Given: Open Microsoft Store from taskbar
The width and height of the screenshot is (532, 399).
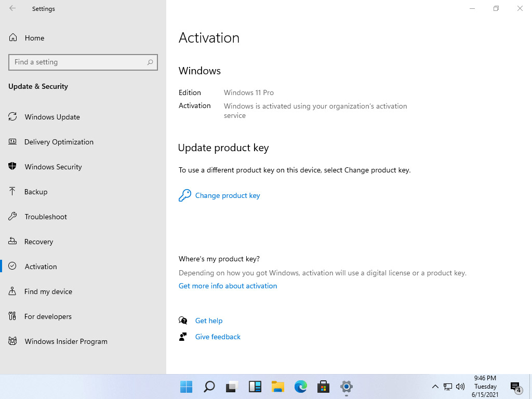Looking at the screenshot, I should (323, 387).
